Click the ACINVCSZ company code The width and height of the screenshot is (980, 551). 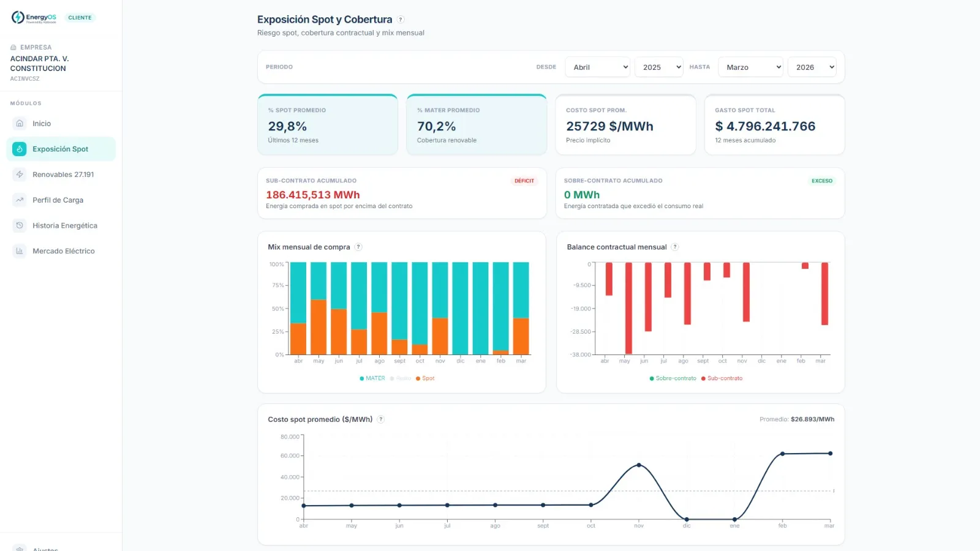[x=24, y=78]
